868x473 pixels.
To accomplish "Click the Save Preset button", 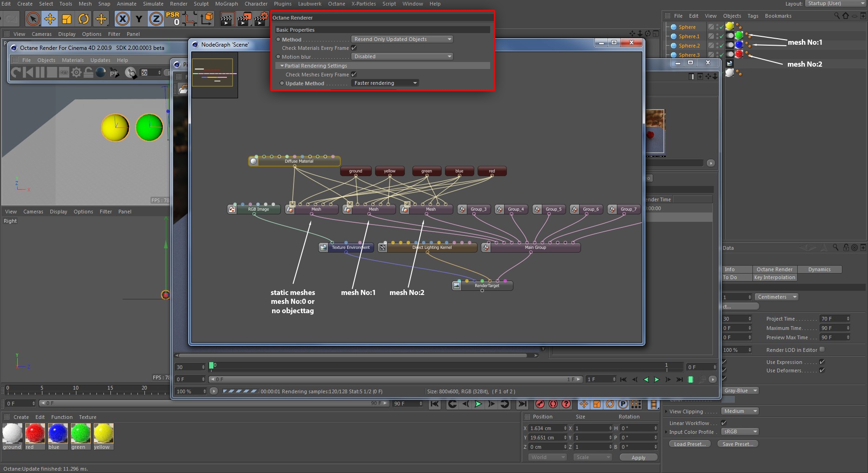I will point(738,444).
